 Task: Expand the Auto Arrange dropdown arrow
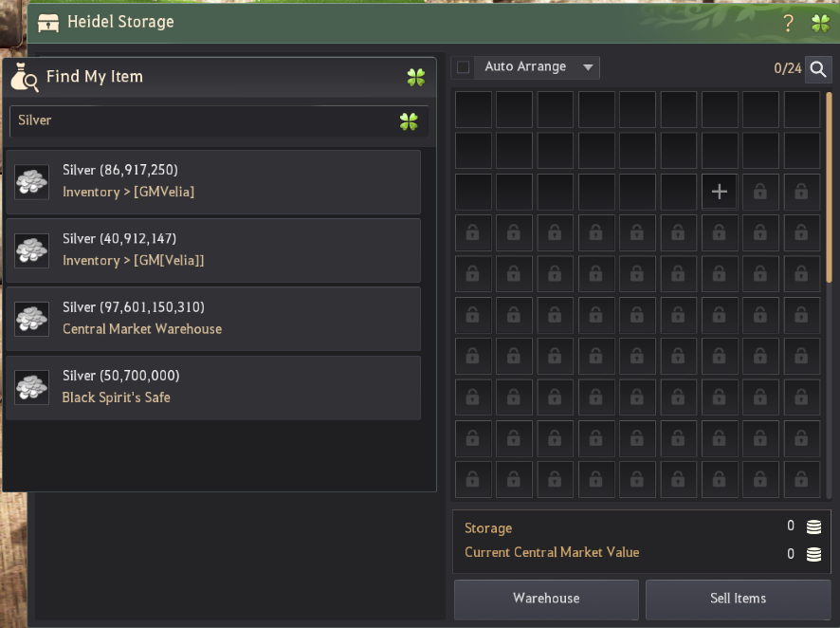[x=588, y=67]
